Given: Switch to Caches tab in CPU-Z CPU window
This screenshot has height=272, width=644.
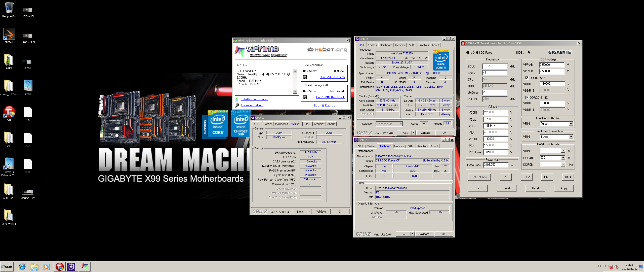Looking at the screenshot, I should [372, 45].
